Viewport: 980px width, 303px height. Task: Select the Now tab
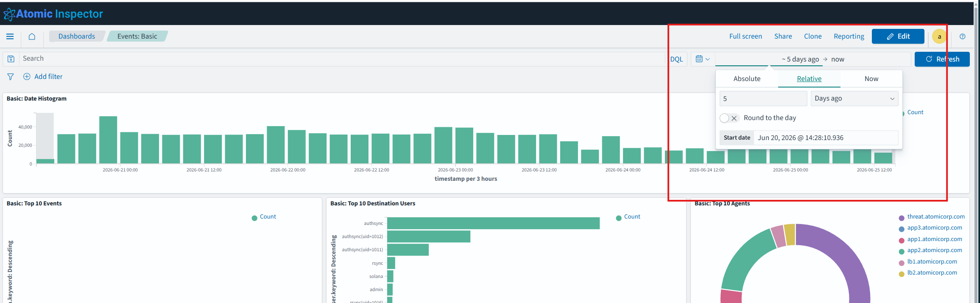click(x=871, y=79)
